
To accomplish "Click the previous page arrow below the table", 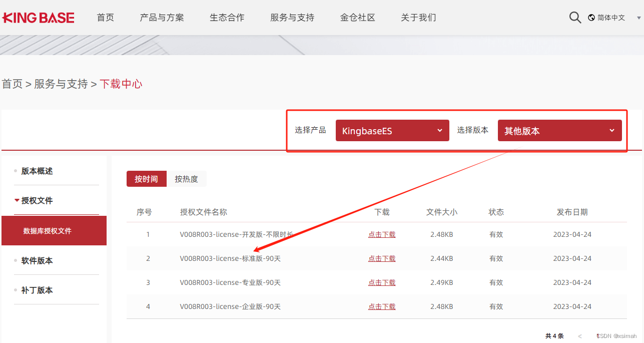I will (579, 335).
